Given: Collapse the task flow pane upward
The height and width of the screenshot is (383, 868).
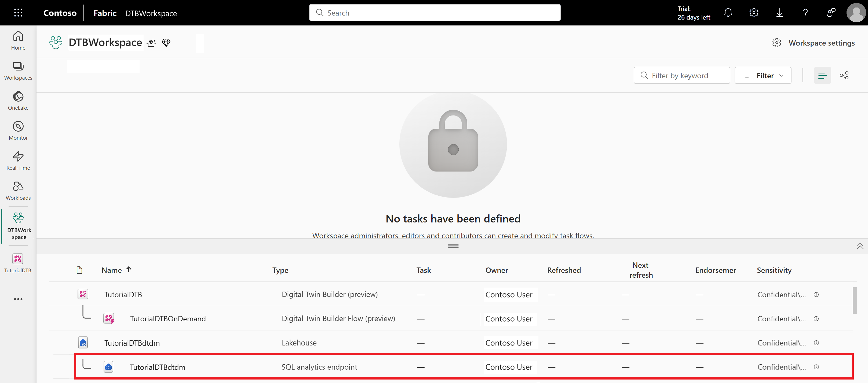Looking at the screenshot, I should [860, 246].
